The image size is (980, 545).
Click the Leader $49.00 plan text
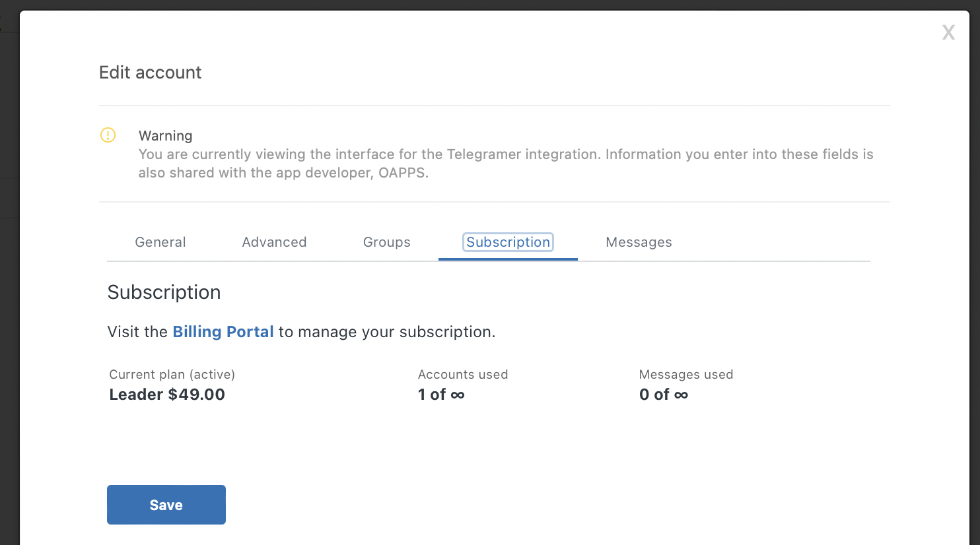(x=166, y=394)
